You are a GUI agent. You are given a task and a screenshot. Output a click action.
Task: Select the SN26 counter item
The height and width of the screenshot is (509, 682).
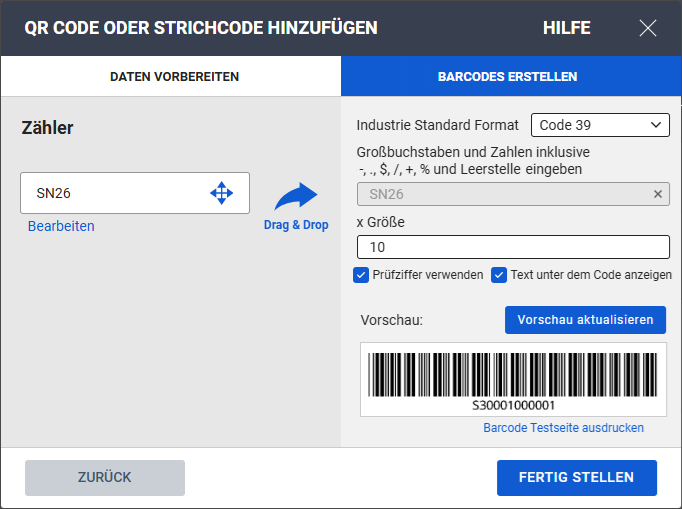coord(135,193)
